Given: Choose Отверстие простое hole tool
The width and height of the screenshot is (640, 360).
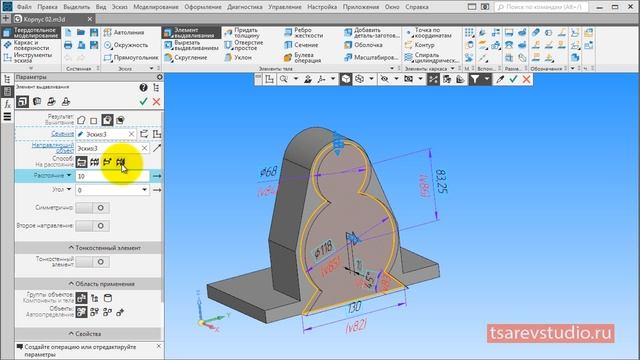Looking at the screenshot, I should click(243, 45).
